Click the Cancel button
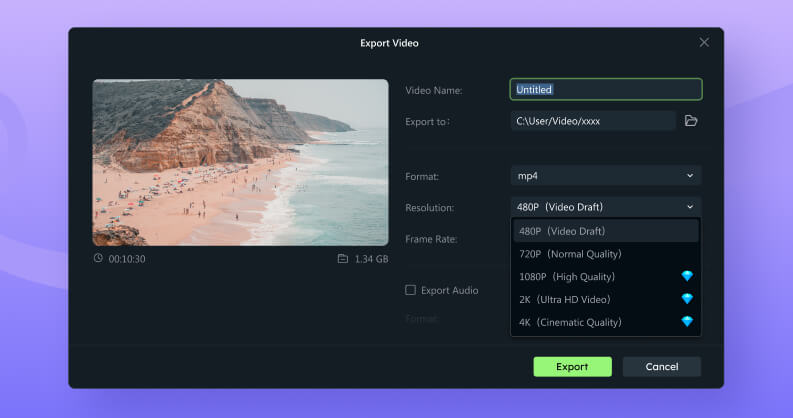This screenshot has height=418, width=793. pyautogui.click(x=661, y=367)
